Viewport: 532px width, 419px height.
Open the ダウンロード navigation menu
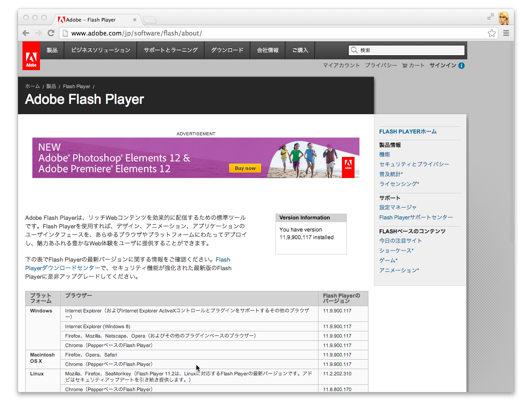pos(227,50)
